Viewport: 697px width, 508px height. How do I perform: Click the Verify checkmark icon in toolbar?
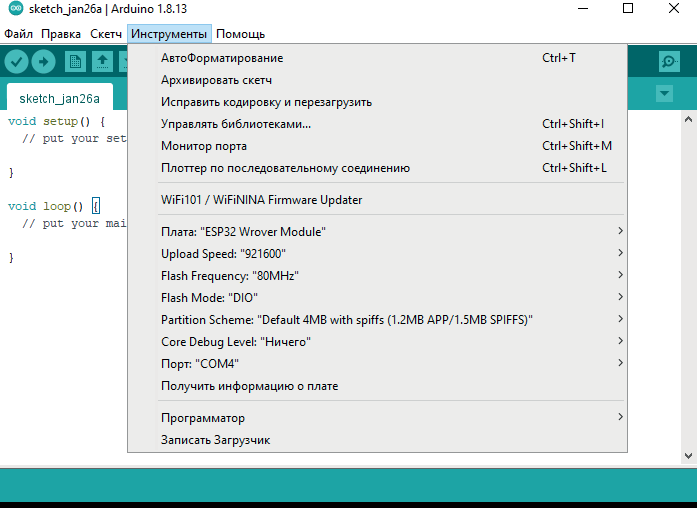[16, 62]
